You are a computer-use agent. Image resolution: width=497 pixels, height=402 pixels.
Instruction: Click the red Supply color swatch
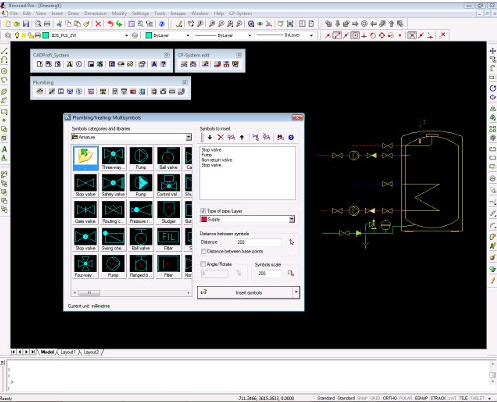click(204, 219)
